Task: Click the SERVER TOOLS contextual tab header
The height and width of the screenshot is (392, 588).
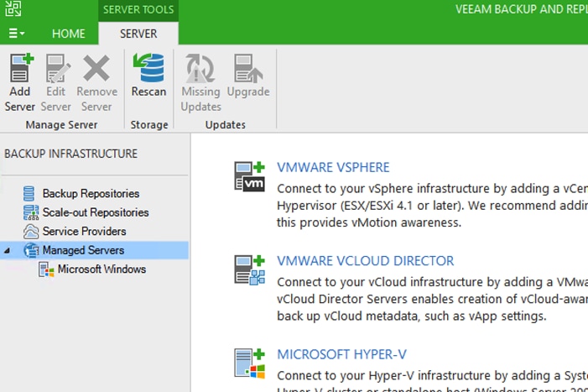Action: pos(138,9)
